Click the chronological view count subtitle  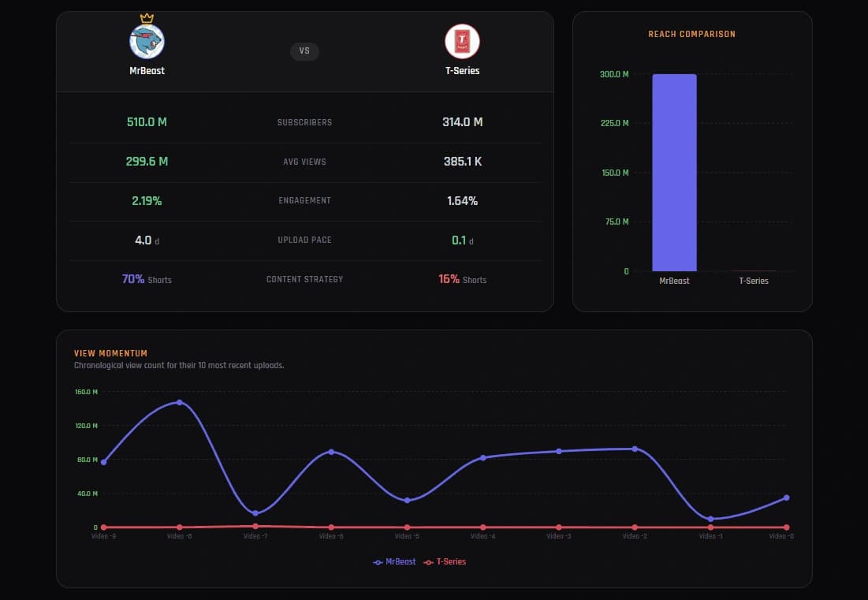[x=179, y=365]
